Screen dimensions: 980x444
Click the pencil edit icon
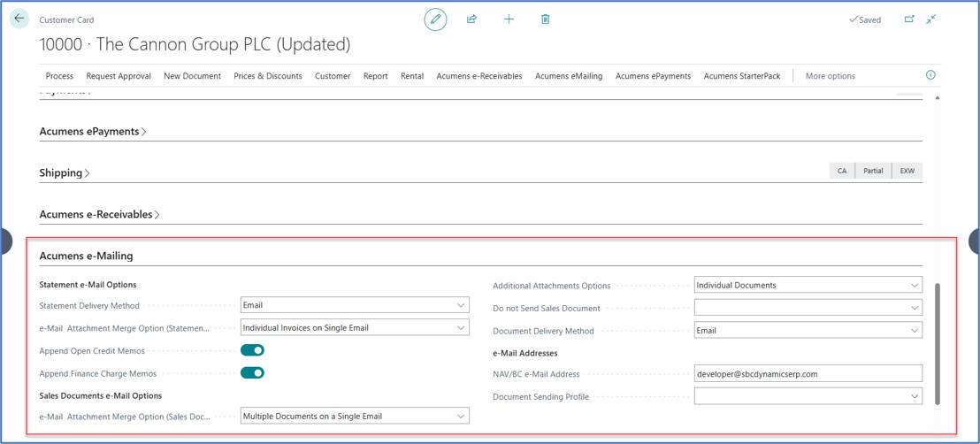[x=436, y=19]
